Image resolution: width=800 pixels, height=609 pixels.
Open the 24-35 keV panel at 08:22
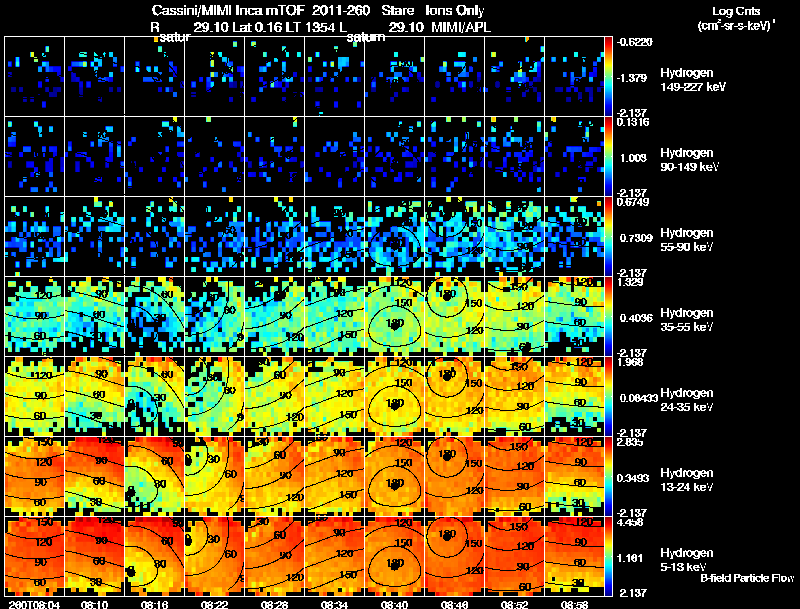point(214,397)
